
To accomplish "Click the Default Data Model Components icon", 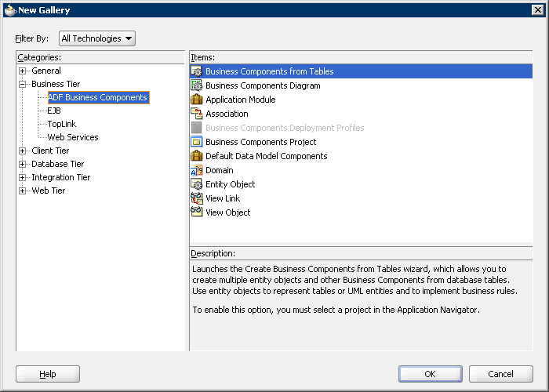I will [196, 156].
